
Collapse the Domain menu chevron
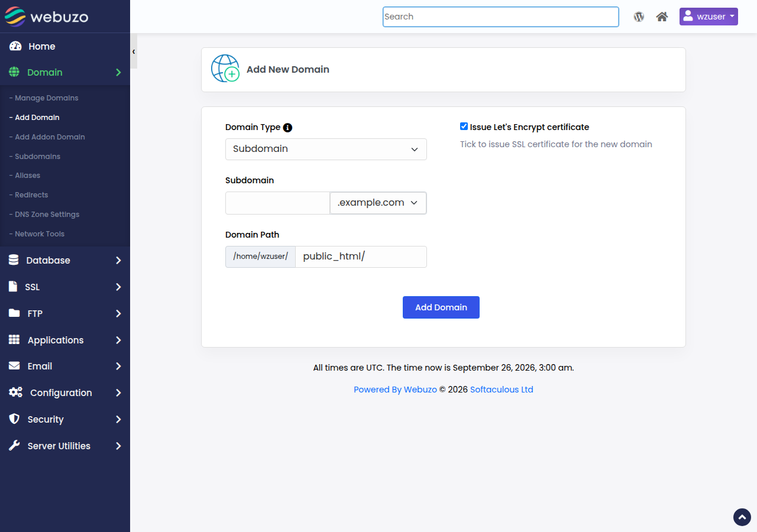[118, 72]
